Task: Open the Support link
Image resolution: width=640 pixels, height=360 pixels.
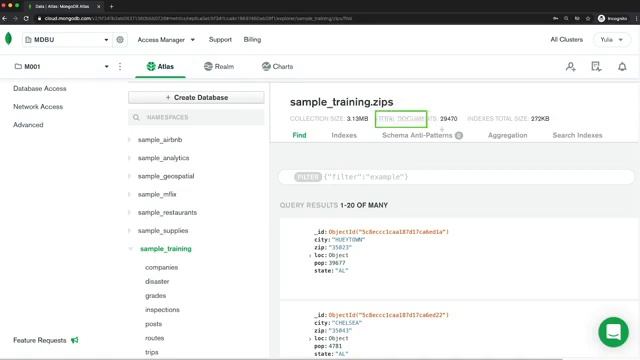Action: 220,40
